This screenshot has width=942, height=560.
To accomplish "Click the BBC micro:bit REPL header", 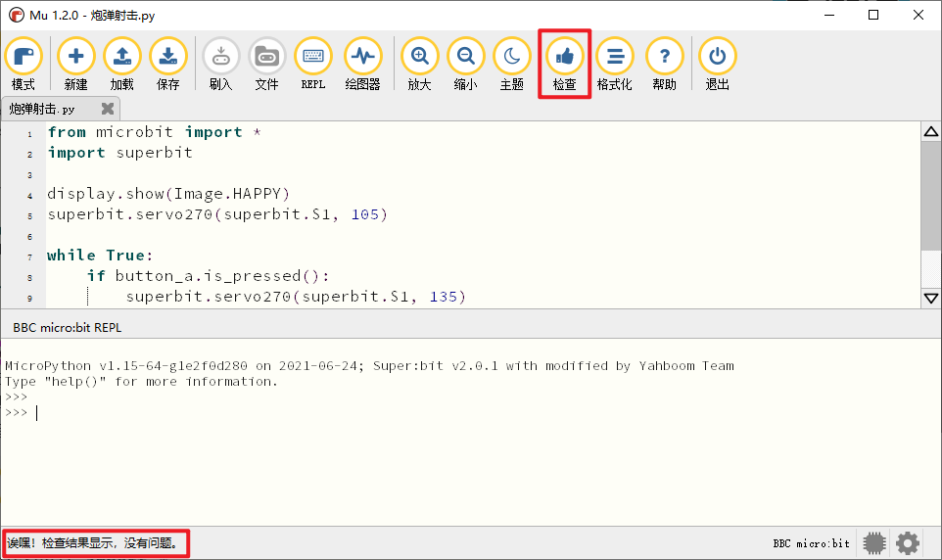I will pos(68,327).
